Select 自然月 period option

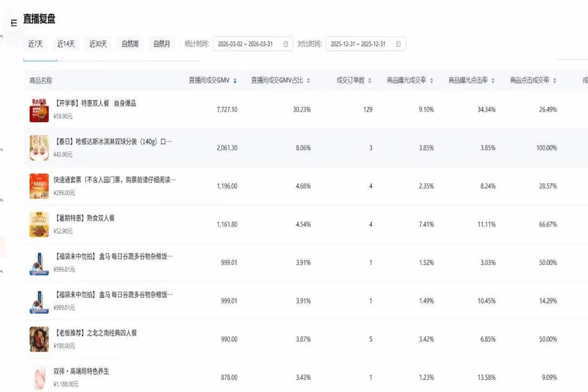point(162,44)
